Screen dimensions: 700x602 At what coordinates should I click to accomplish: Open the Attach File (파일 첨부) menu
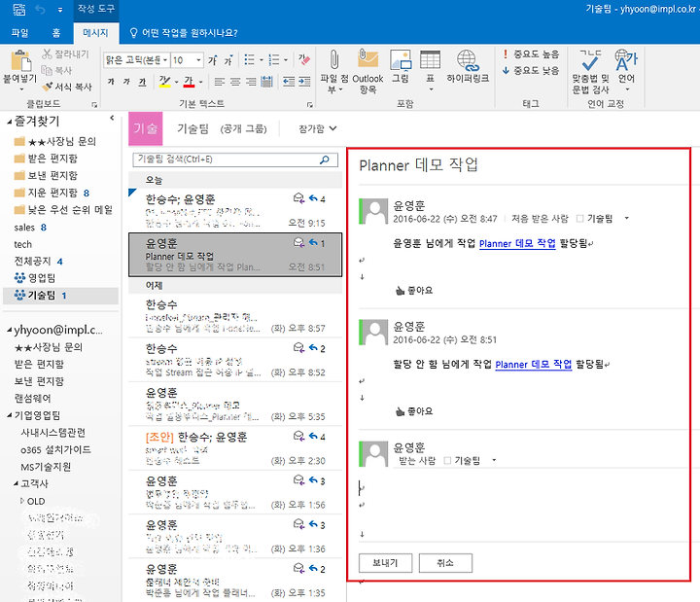pos(333,71)
